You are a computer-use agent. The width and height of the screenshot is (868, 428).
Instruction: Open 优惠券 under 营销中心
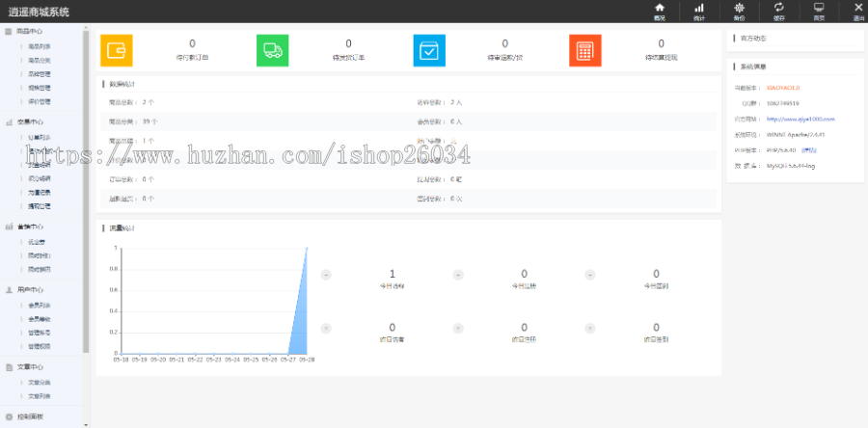[x=36, y=242]
